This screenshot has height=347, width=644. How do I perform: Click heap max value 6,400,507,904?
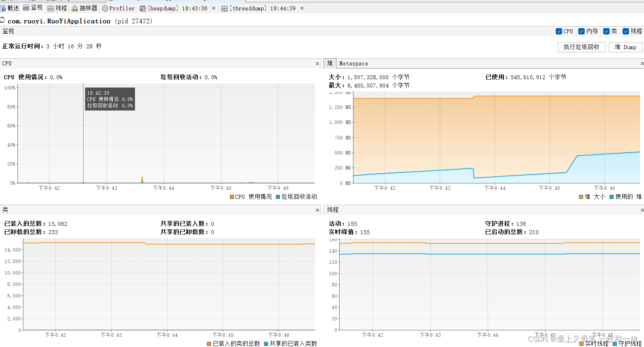(x=368, y=86)
